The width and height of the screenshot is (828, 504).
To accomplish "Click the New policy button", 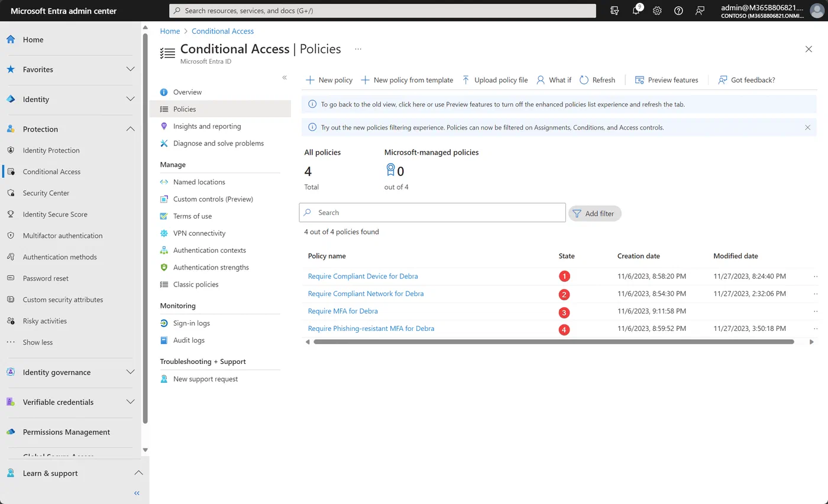I will pos(329,80).
